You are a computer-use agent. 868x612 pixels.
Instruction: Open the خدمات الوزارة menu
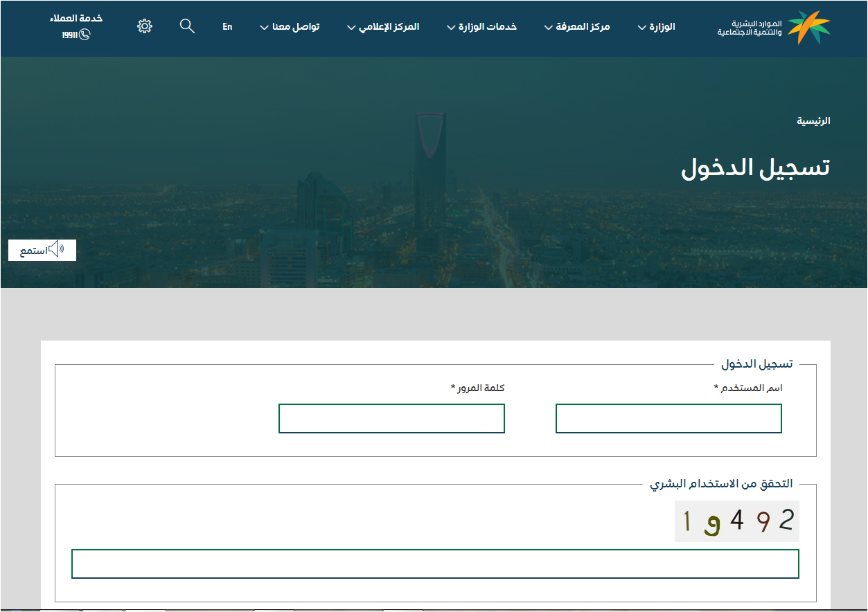(482, 27)
